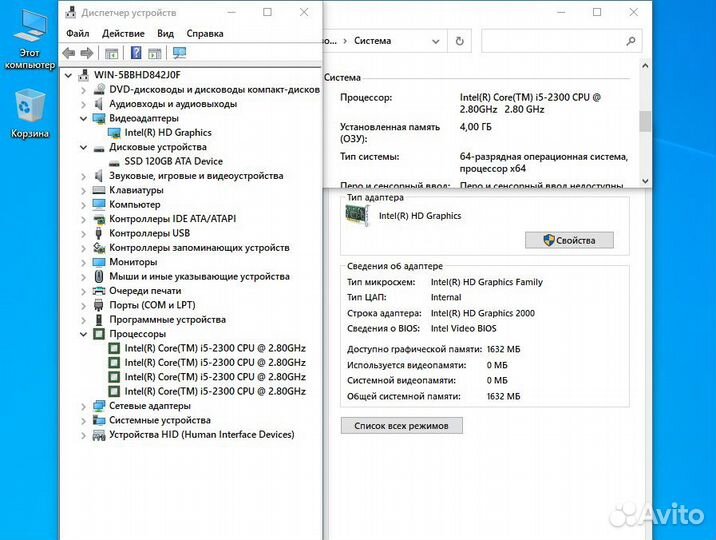Screen dimensions: 716x540
Task: Click the Forward arrow in Device Manager toolbar
Action: (86, 53)
